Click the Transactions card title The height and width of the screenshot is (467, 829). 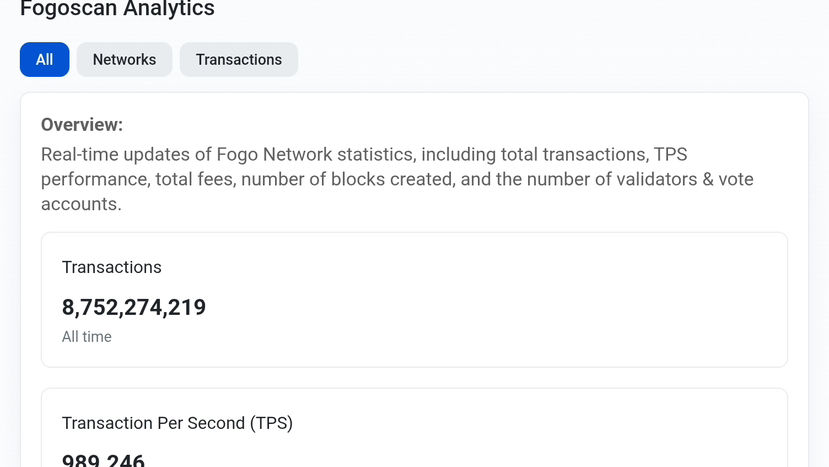(x=112, y=267)
